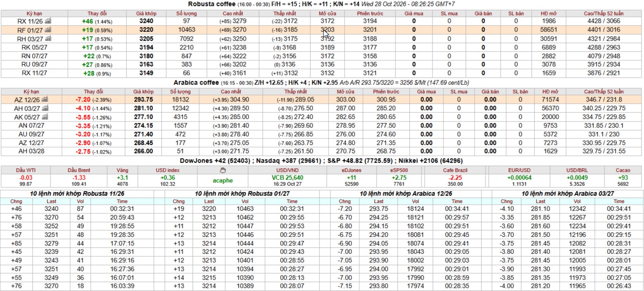Click the Robusta coffee table title

click(x=212, y=4)
